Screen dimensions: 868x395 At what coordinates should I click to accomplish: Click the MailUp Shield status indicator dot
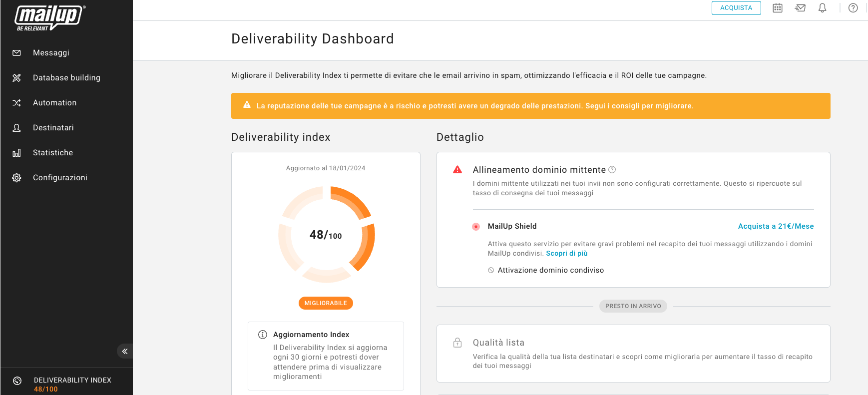[476, 226]
